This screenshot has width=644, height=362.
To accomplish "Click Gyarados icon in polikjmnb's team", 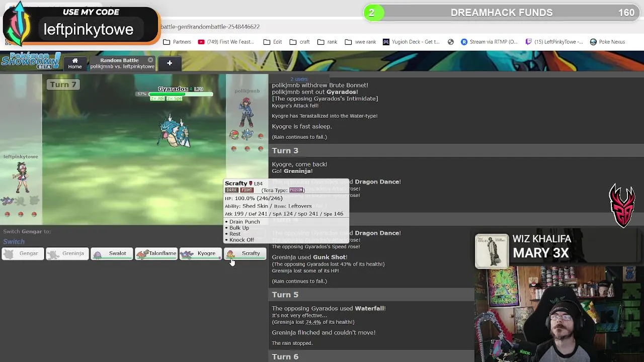I will pyautogui.click(x=247, y=135).
